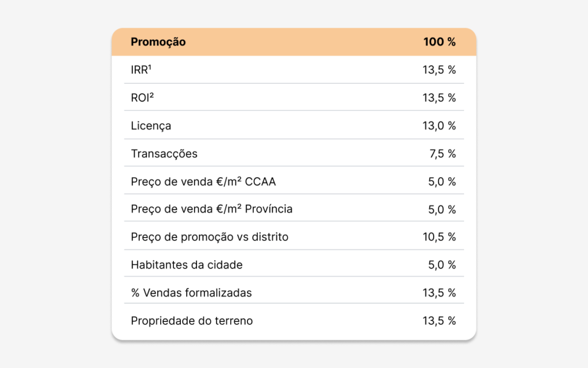Viewport: 588px width, 368px height.
Task: Click the Transacções row label
Action: pos(164,154)
